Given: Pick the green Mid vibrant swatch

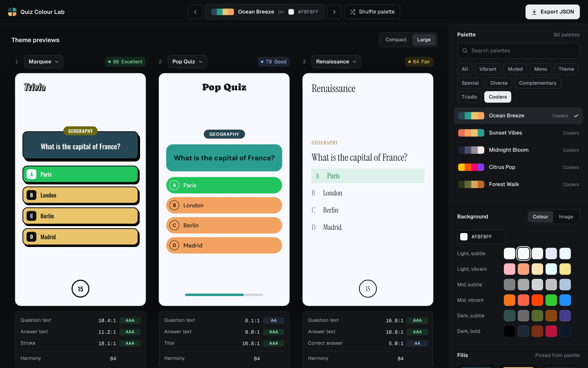Looking at the screenshot, I should tap(551, 300).
